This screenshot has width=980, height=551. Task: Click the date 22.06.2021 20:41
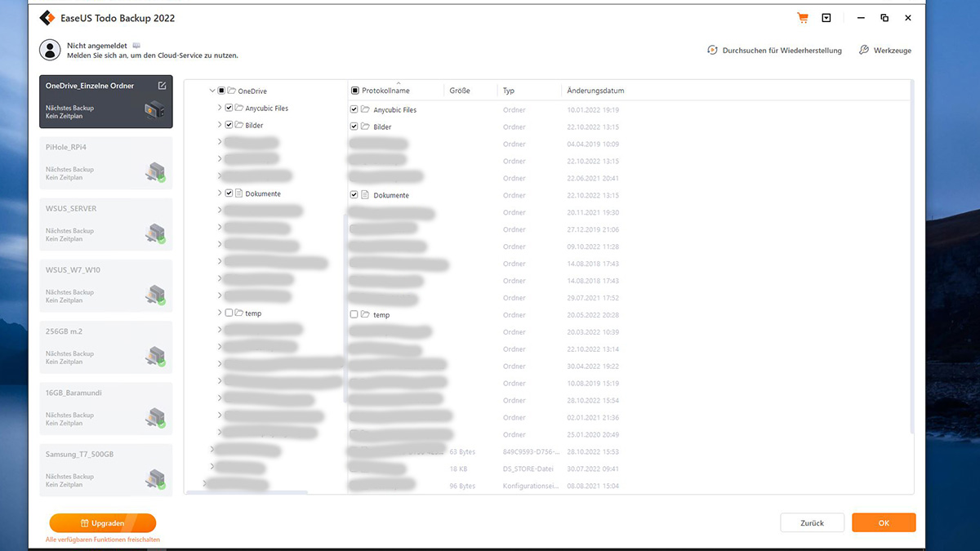593,178
